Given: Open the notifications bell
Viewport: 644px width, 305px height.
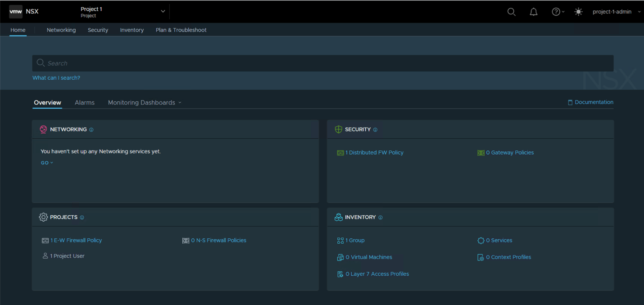Looking at the screenshot, I should pos(533,12).
